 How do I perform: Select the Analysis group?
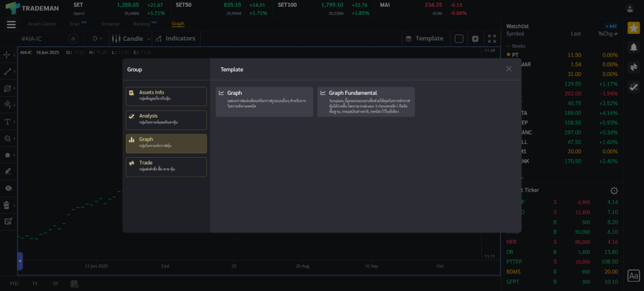[166, 119]
